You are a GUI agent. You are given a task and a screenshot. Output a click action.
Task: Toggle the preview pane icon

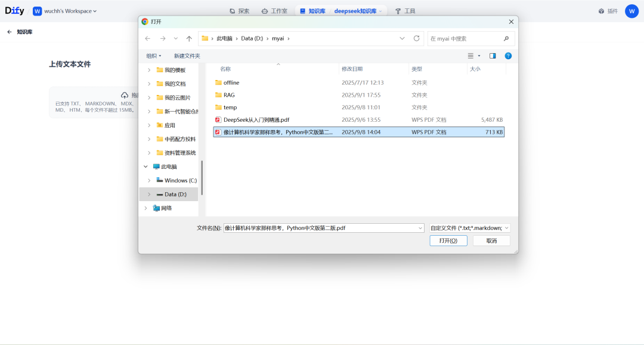pos(493,56)
